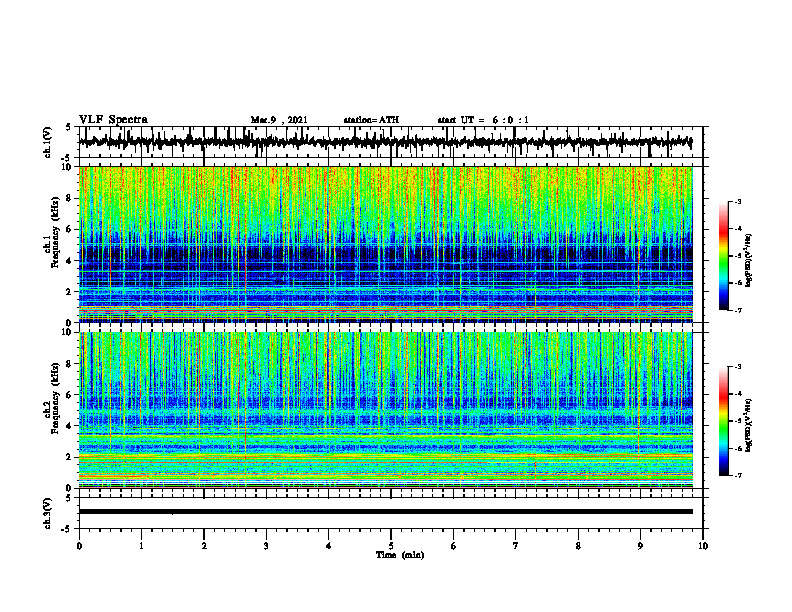This screenshot has width=792, height=612.
Task: Click the ch.2 colorbar log(PSD) label
Action: tap(748, 425)
